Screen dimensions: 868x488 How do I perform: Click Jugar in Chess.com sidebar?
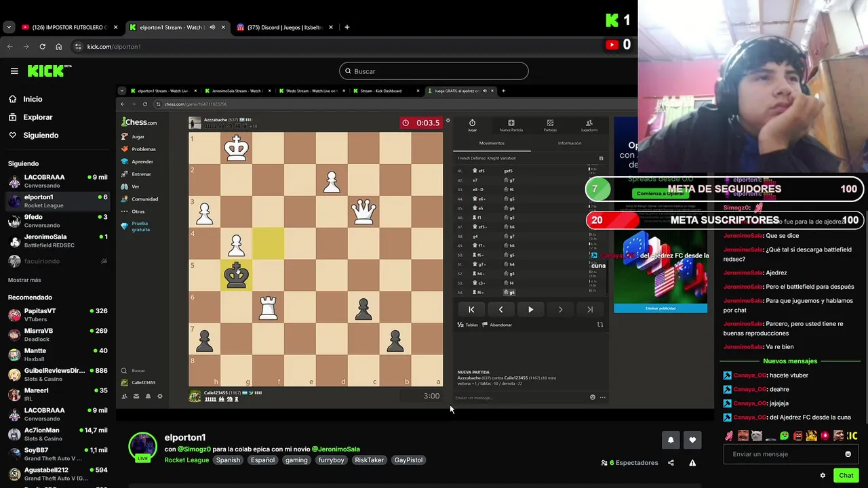tap(138, 136)
